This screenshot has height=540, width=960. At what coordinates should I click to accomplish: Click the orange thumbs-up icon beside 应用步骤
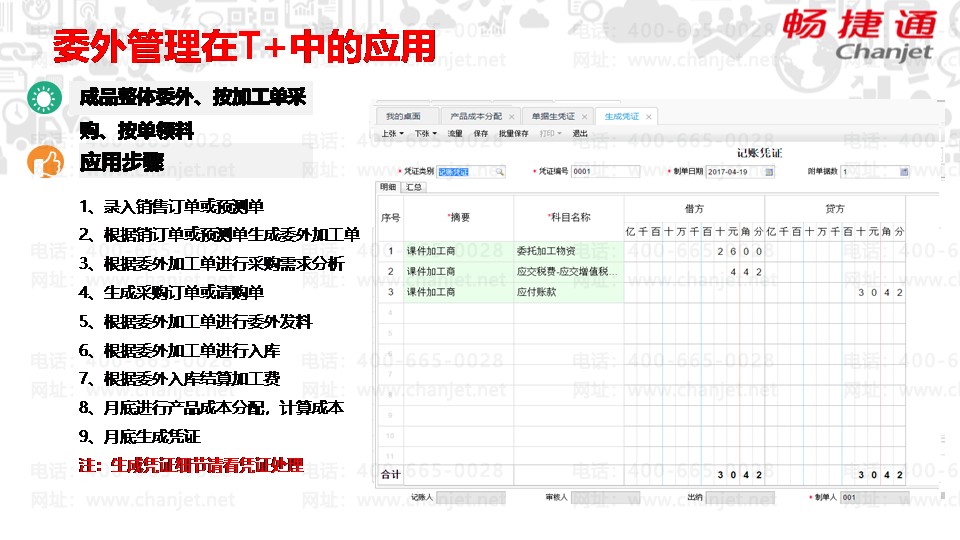click(x=45, y=162)
